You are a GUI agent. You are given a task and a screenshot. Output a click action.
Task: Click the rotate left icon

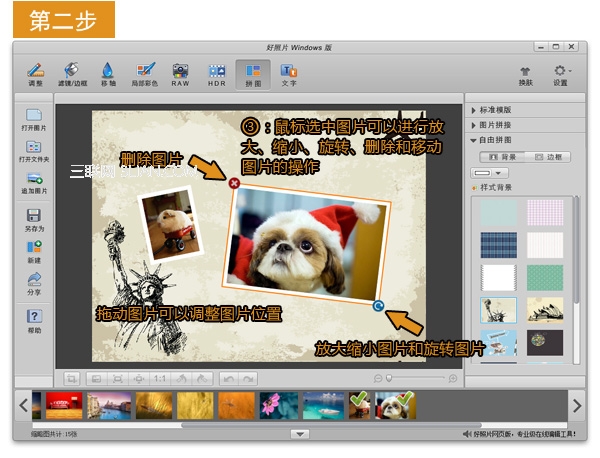point(181,379)
